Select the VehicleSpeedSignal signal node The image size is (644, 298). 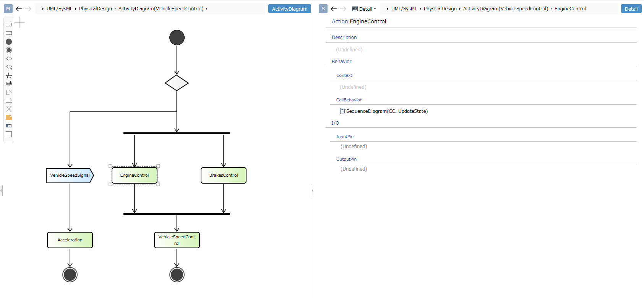pos(70,175)
